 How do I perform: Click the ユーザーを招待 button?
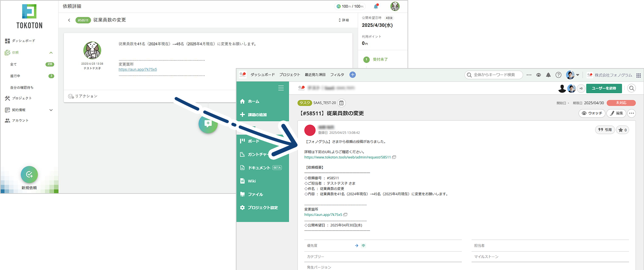(x=604, y=88)
